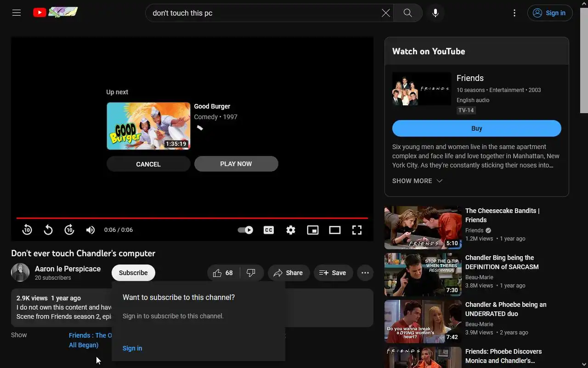The image size is (588, 368).
Task: Open Aaron le Perspicace channel name
Action: [x=68, y=269]
